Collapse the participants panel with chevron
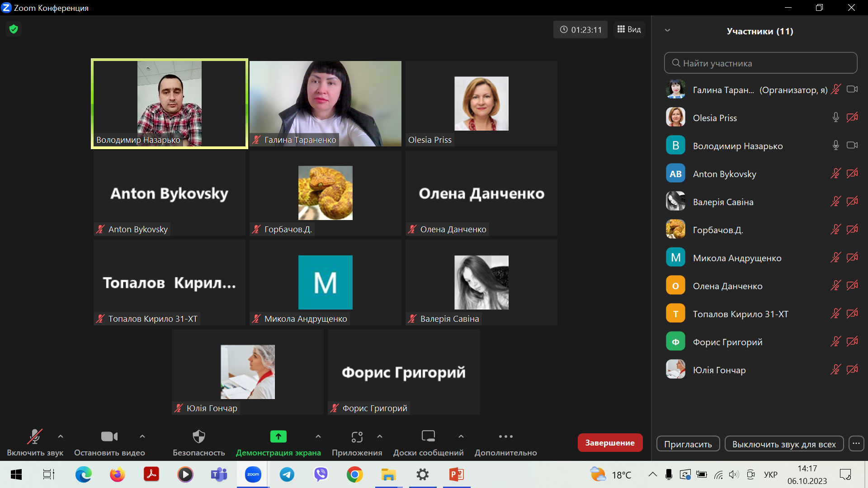Image resolution: width=868 pixels, height=488 pixels. [667, 31]
